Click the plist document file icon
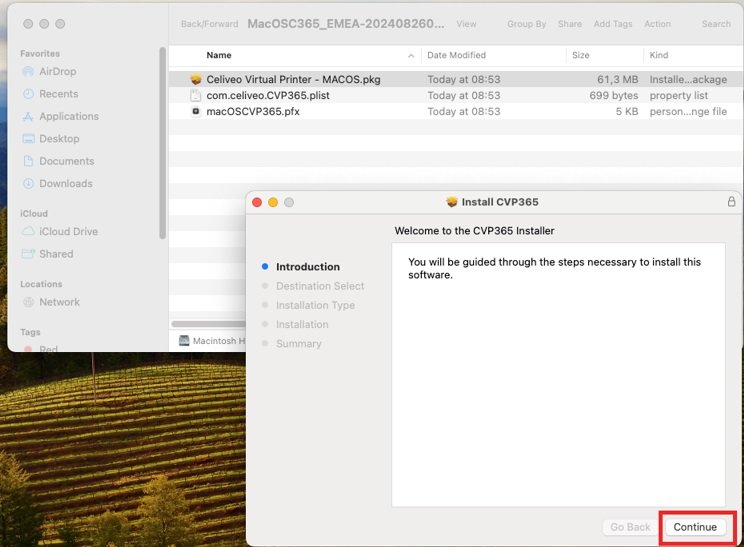This screenshot has height=547, width=744. (195, 95)
